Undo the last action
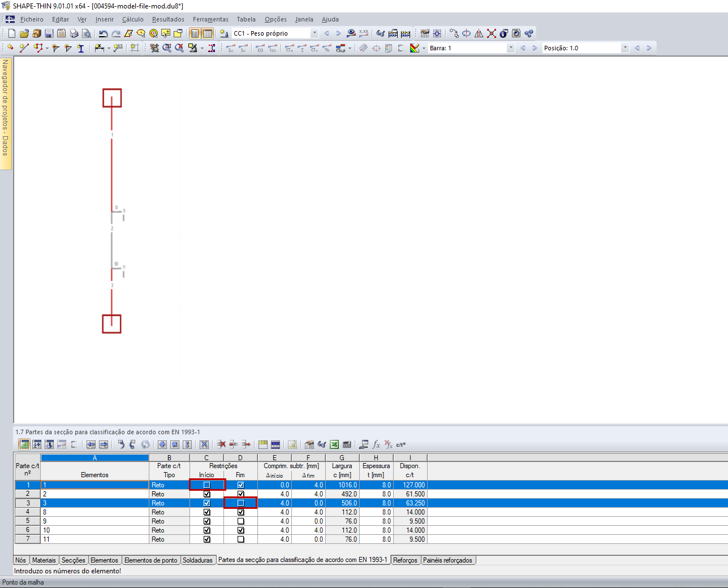 (x=103, y=33)
